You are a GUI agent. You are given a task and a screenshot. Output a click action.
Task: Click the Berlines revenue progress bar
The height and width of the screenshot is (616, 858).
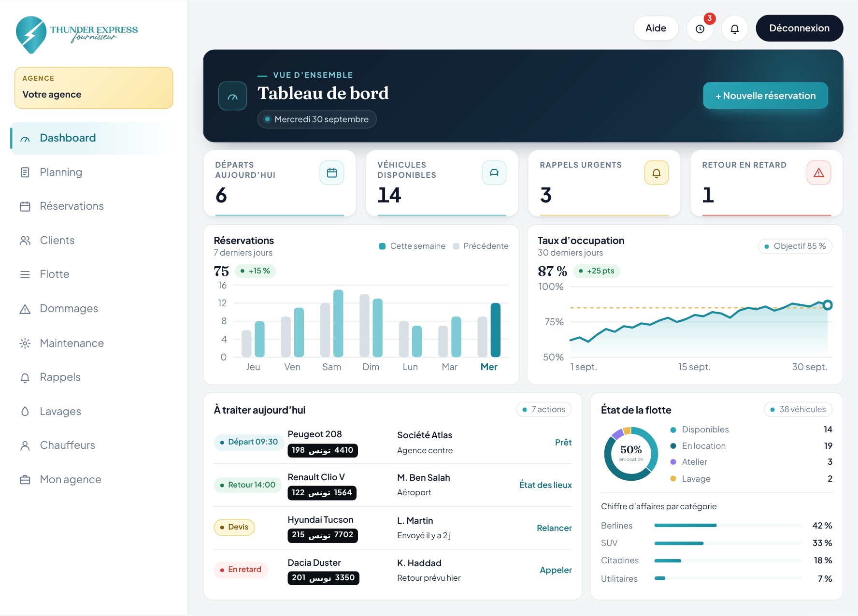729,525
